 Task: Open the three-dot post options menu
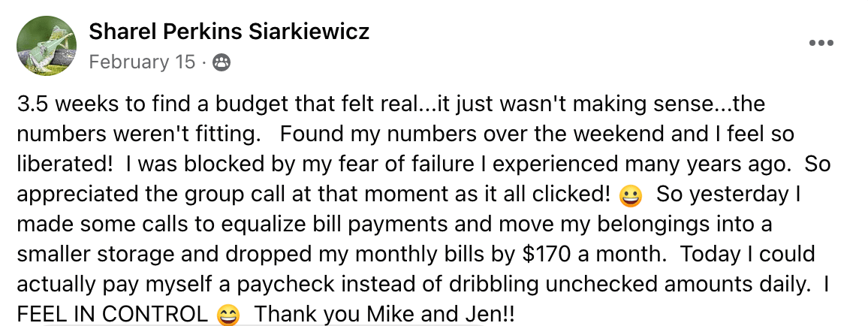pyautogui.click(x=821, y=43)
